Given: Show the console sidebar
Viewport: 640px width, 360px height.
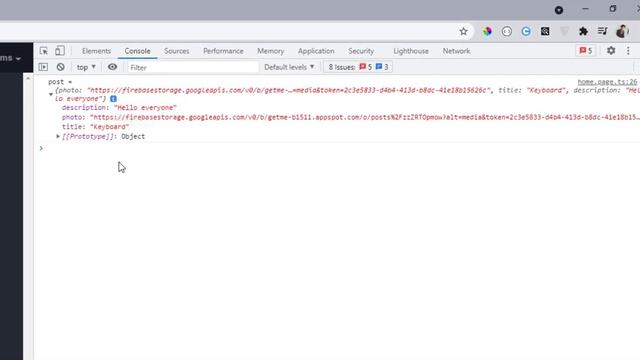Looking at the screenshot, I should [43, 67].
